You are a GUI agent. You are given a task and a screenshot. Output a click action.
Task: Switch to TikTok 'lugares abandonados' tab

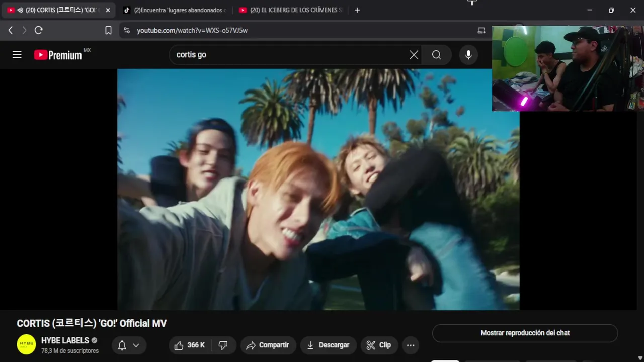(x=175, y=10)
